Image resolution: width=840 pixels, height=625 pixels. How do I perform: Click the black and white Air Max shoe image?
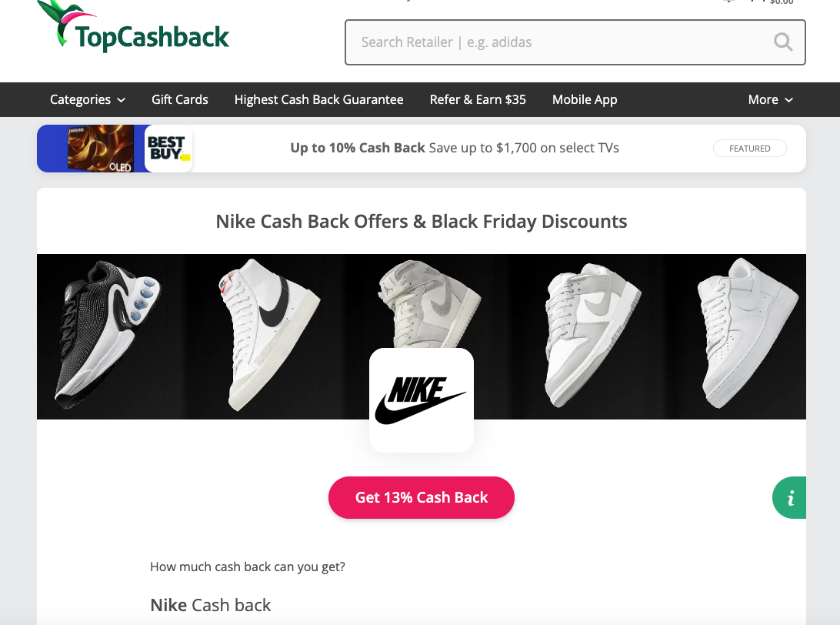pos(108,331)
